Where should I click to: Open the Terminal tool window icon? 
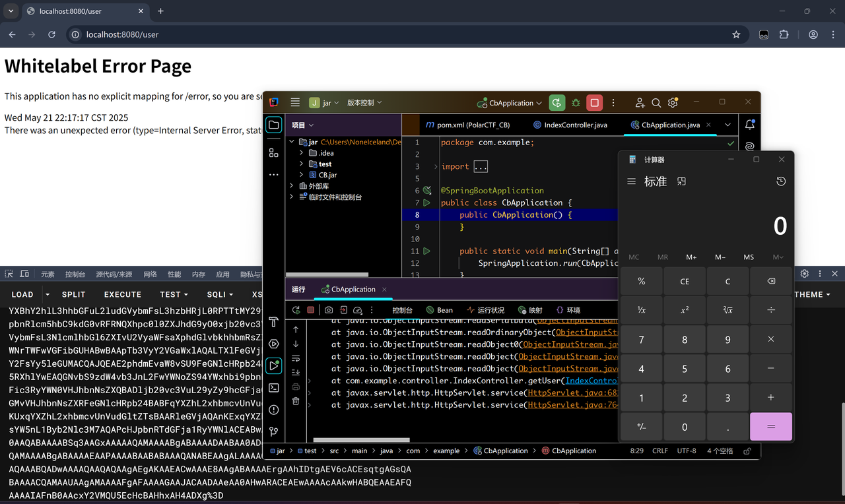click(274, 388)
